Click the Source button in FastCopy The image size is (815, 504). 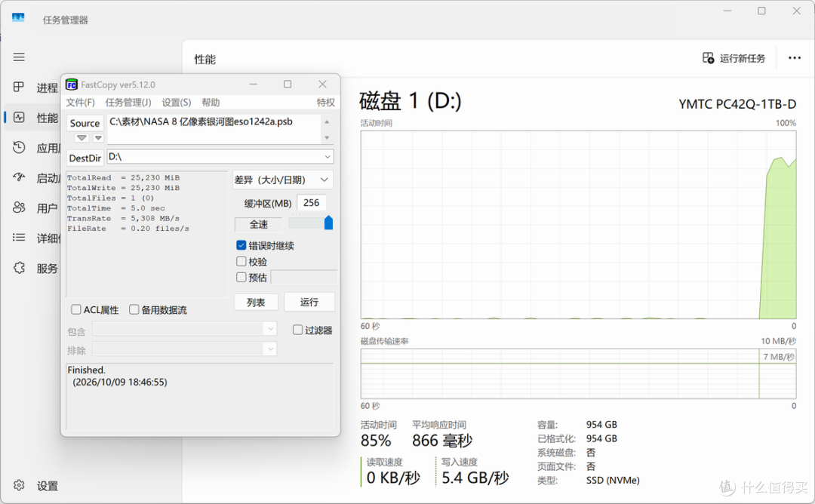pyautogui.click(x=85, y=123)
